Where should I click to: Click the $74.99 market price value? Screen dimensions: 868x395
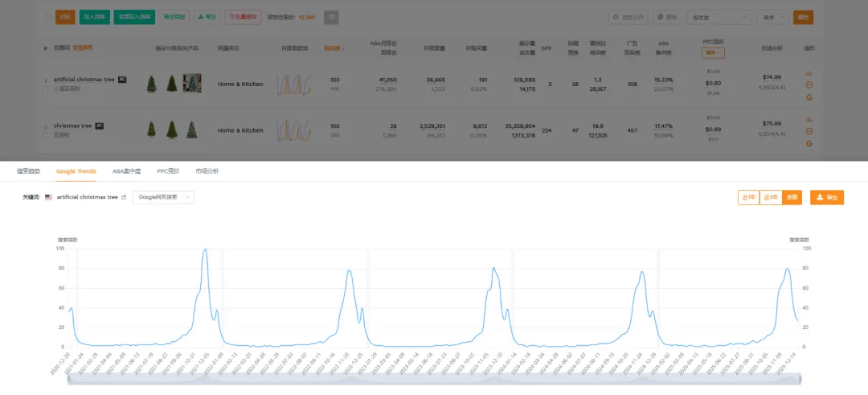click(x=772, y=77)
